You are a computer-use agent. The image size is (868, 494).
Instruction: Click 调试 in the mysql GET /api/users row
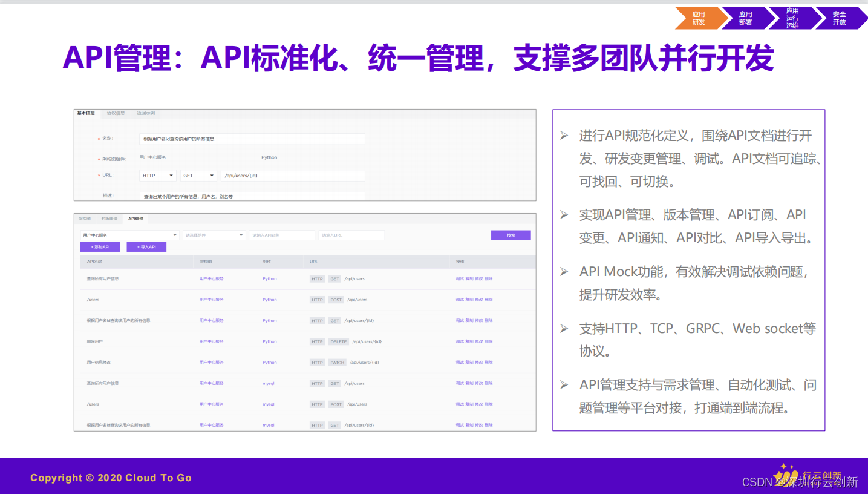coord(460,383)
